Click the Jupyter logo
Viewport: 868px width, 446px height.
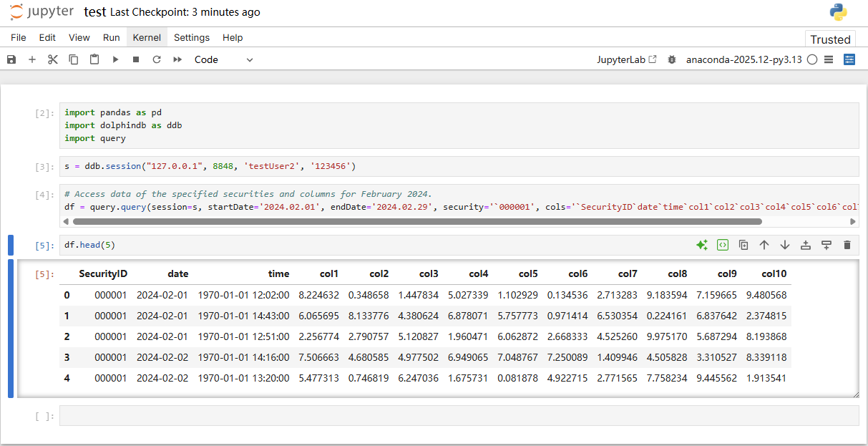(x=42, y=12)
